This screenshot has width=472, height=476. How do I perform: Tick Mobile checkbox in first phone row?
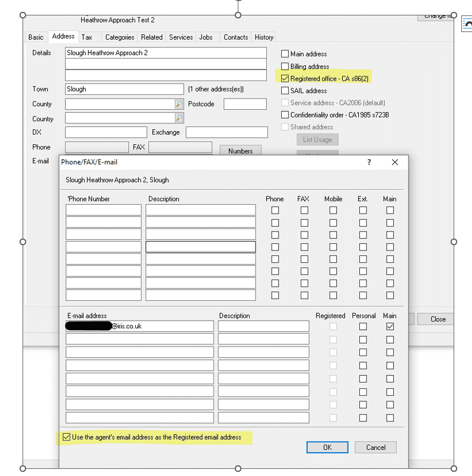[333, 210]
